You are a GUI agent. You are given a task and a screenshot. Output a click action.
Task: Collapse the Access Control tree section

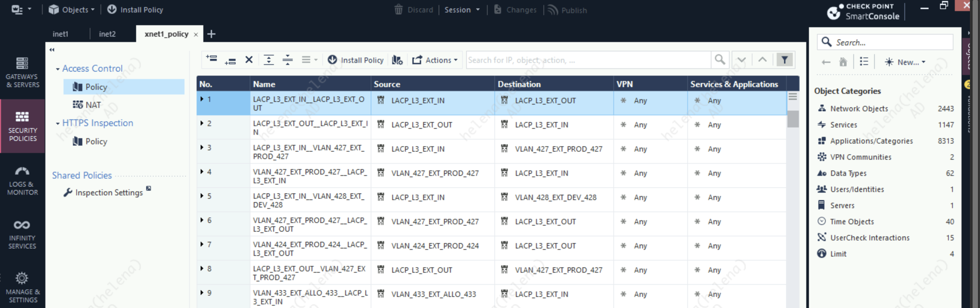point(57,69)
